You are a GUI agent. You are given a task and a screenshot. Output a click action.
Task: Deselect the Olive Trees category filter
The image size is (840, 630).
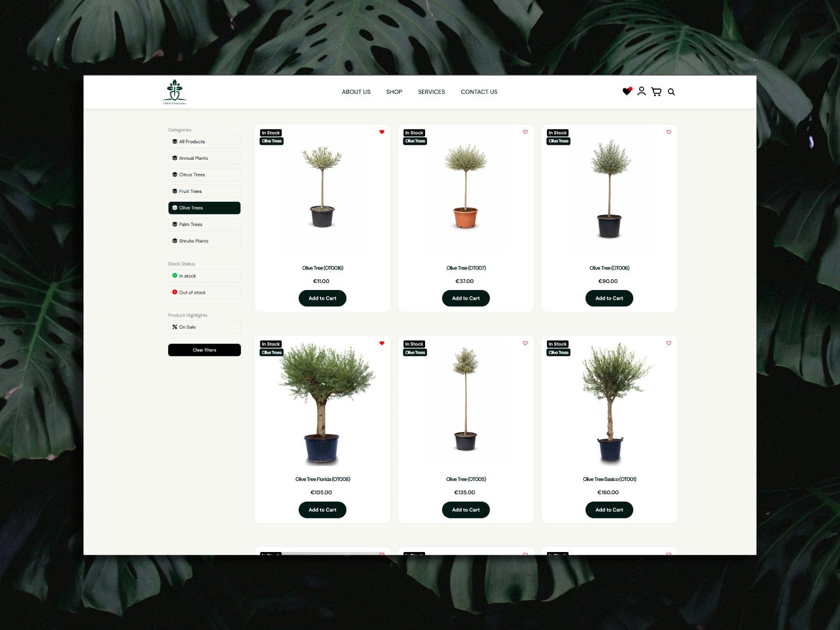[204, 208]
